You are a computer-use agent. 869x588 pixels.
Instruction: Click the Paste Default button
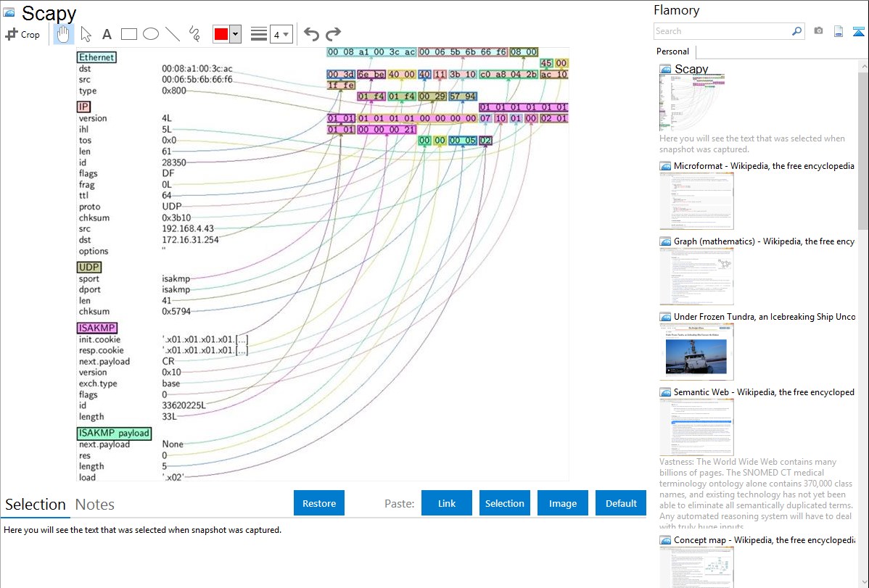(621, 503)
